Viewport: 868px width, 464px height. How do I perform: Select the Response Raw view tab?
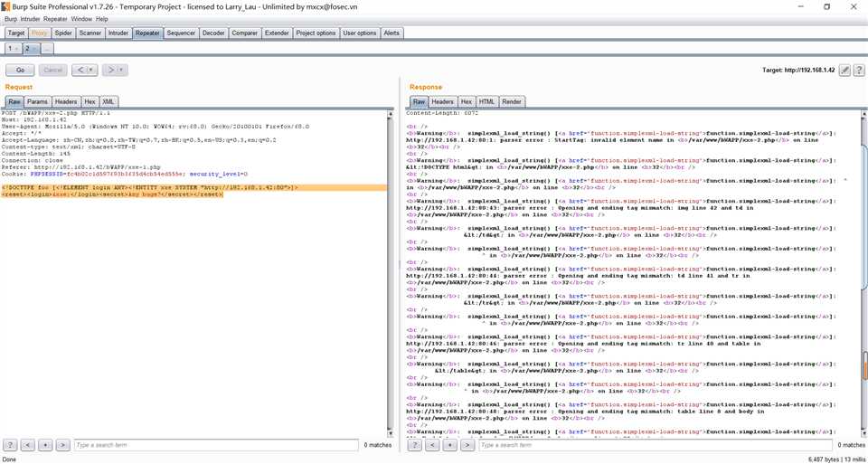tap(419, 102)
